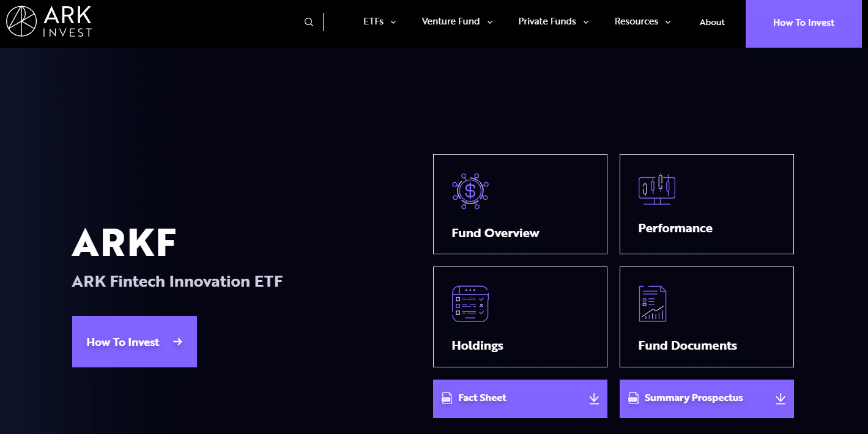868x434 pixels.
Task: Open the Fund Documents card
Action: tap(707, 317)
